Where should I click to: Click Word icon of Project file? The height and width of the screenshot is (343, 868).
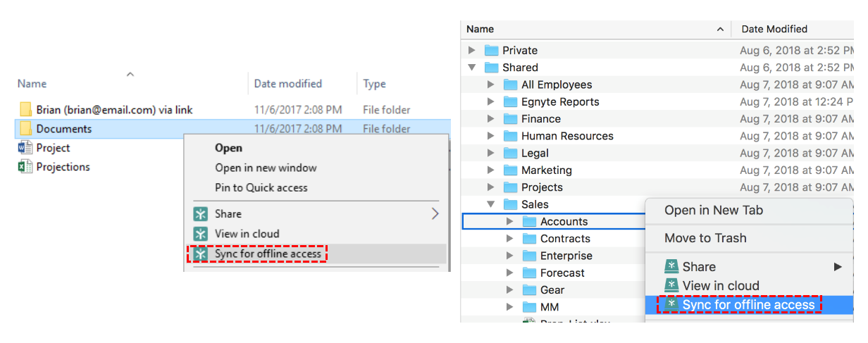tap(25, 148)
